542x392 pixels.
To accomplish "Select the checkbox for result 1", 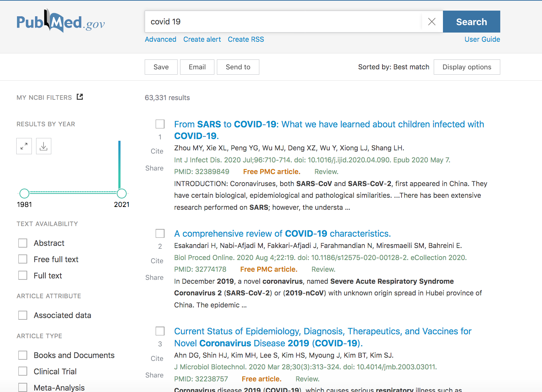I will pos(160,124).
